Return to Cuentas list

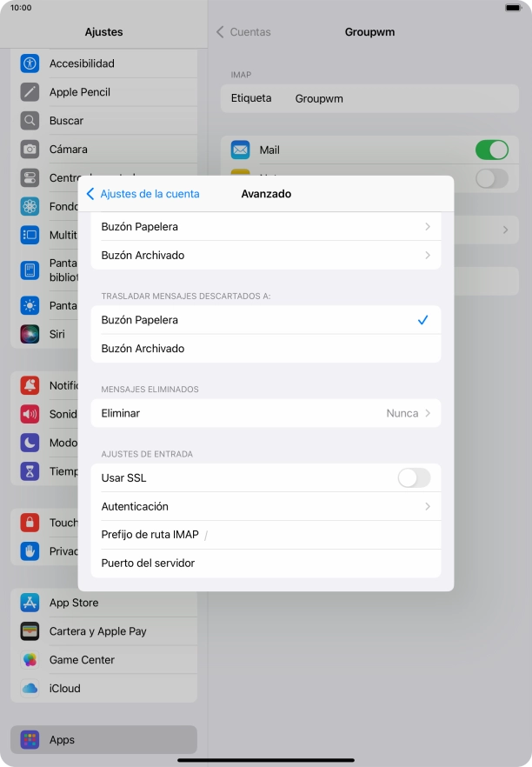tap(243, 32)
